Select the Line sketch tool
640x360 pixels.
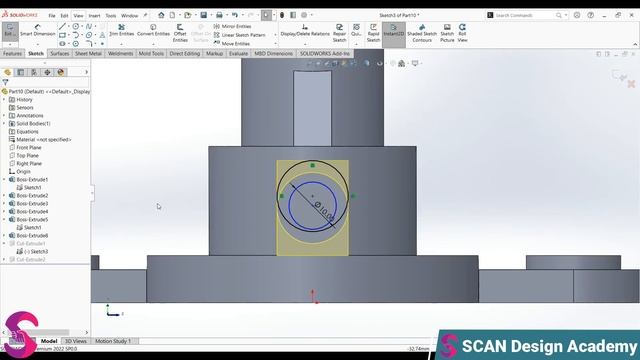(62, 26)
